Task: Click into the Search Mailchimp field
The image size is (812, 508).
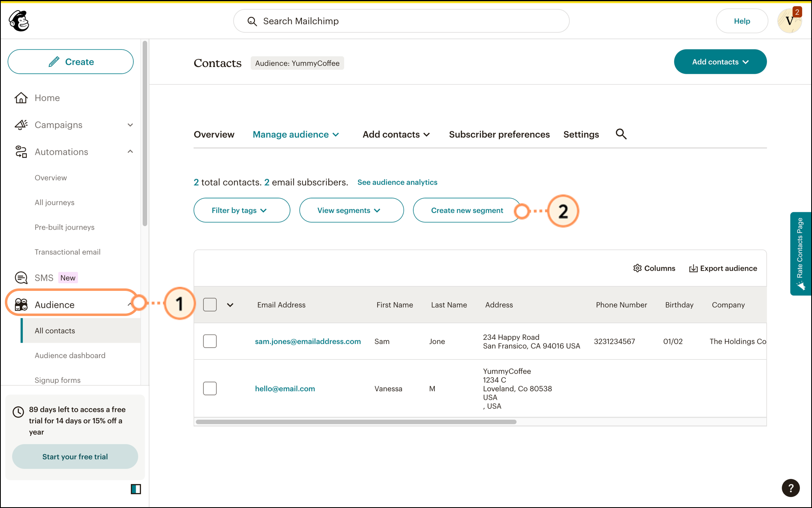Action: tap(401, 21)
